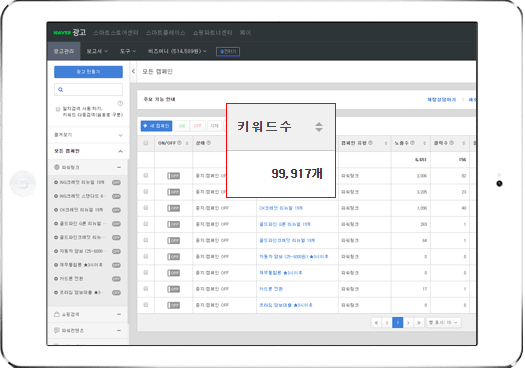The width and height of the screenshot is (525, 368).
Task: Toggle OFF switch in row with 3,205 impressions
Action: point(173,192)
